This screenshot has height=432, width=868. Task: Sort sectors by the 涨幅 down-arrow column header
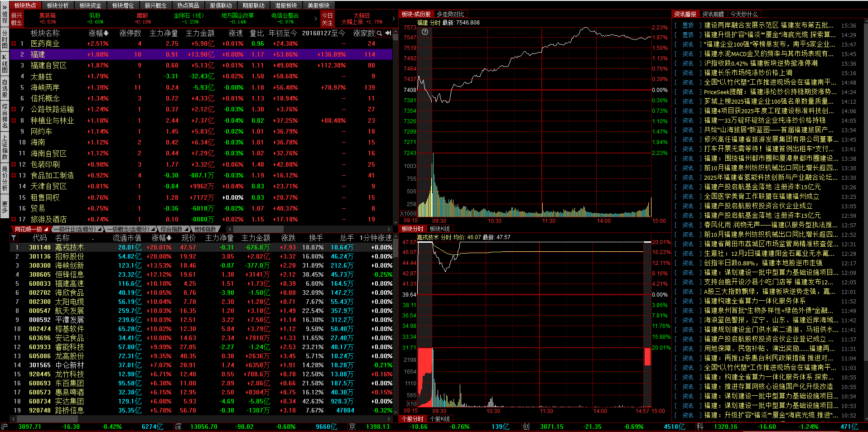tap(98, 33)
